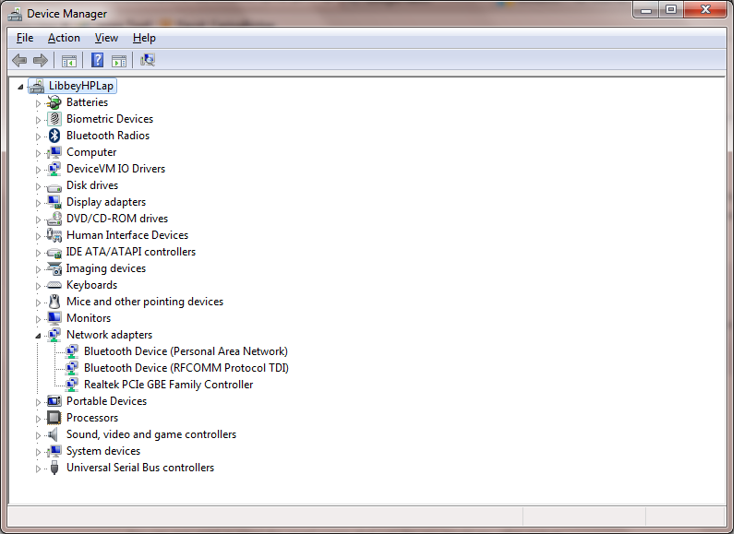Click the Biometric Devices fingerprint icon
Screen dimensions: 756x534
[x=54, y=119]
